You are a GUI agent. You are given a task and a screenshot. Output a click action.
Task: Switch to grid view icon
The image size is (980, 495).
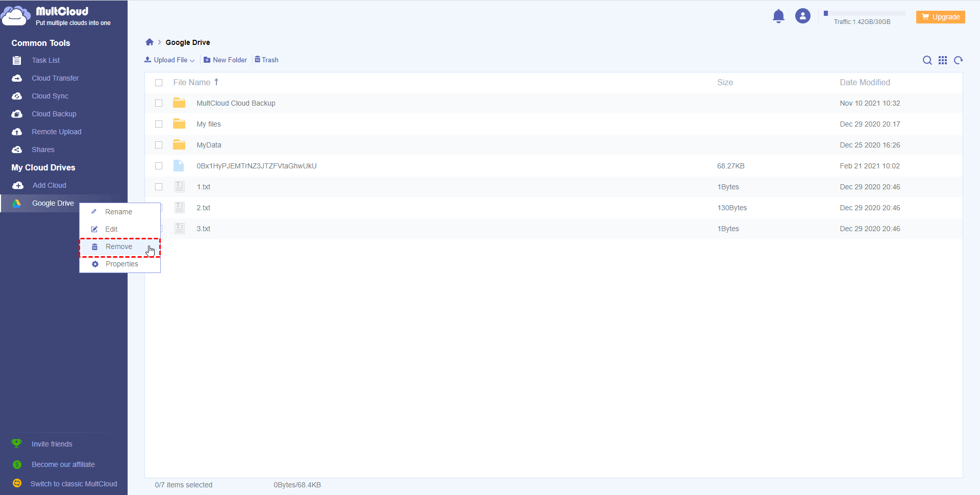point(943,60)
